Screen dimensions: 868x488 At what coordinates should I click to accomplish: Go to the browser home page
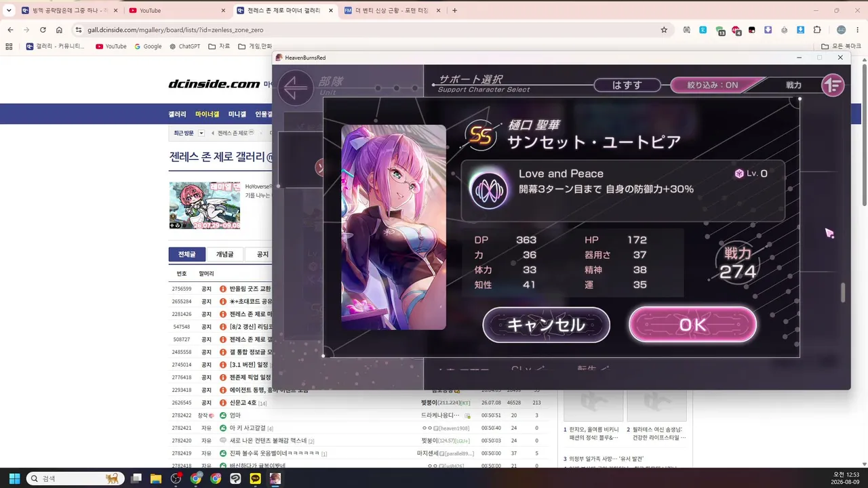click(59, 30)
